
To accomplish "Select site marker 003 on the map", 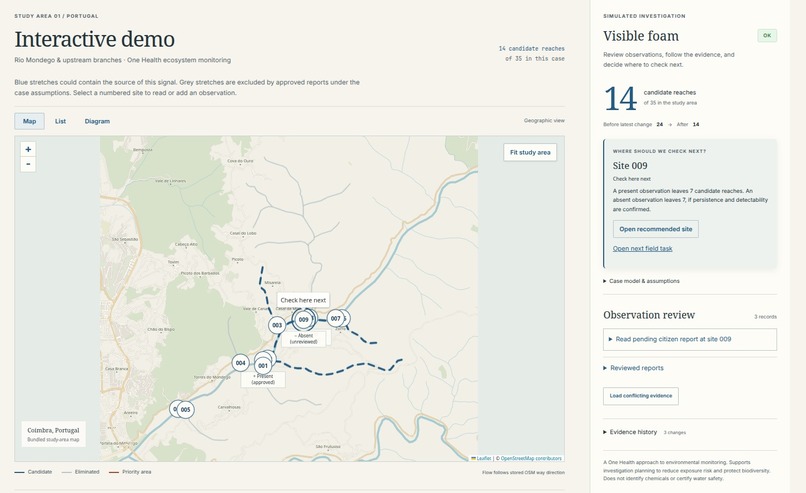I will pyautogui.click(x=277, y=325).
